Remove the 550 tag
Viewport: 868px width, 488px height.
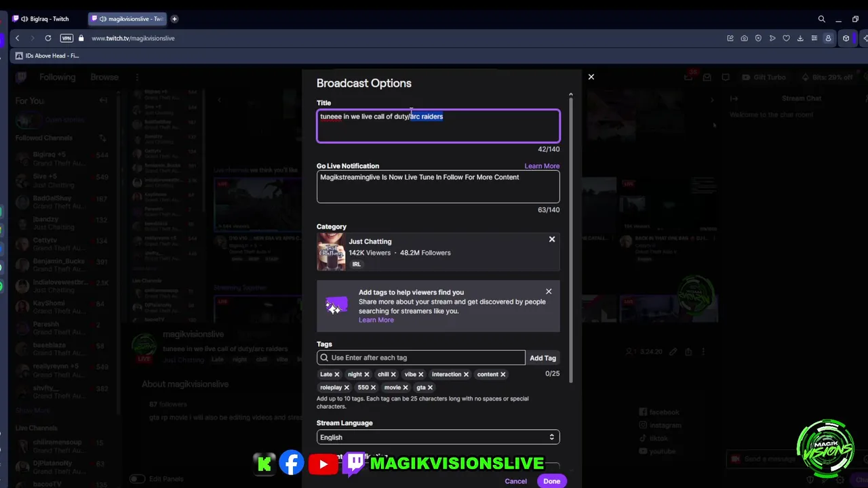(x=373, y=388)
